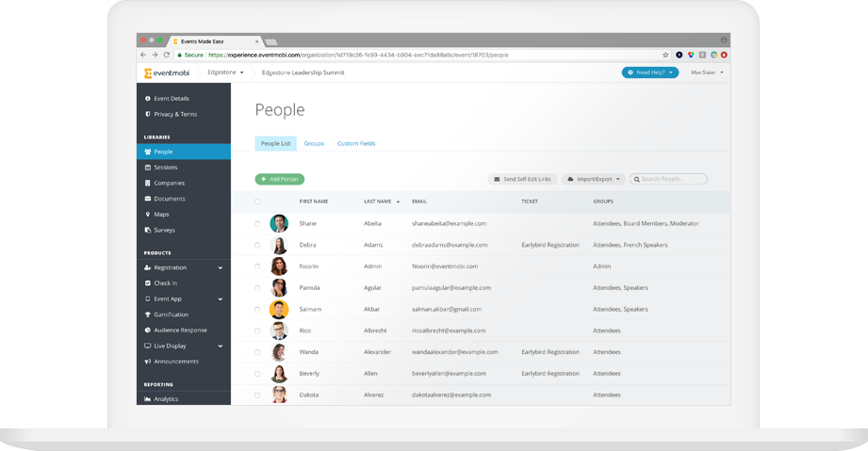This screenshot has width=868, height=451.
Task: Click Salmam Akbar's profile photo
Action: 279,310
